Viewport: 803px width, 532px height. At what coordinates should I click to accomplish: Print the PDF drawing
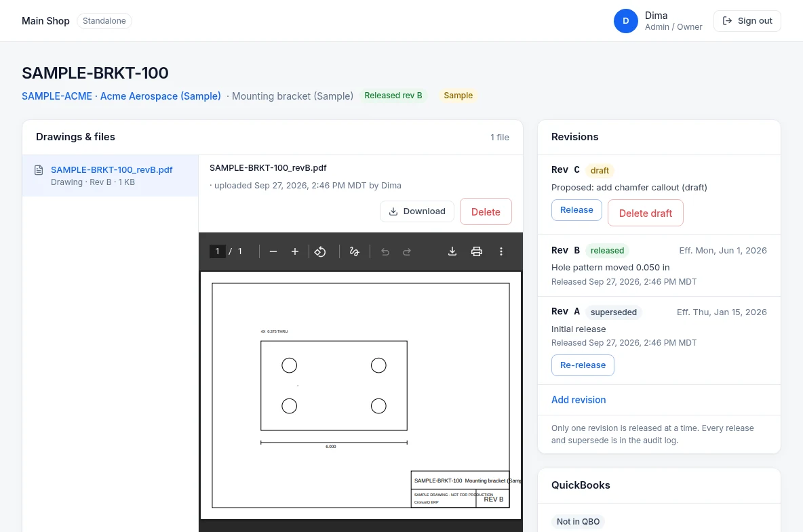pyautogui.click(x=477, y=251)
